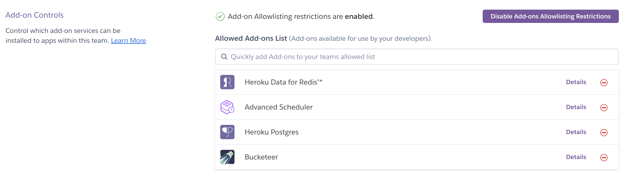This screenshot has width=644, height=192.
Task: Disable Add-ons Allowlisting Restrictions
Action: point(550,16)
